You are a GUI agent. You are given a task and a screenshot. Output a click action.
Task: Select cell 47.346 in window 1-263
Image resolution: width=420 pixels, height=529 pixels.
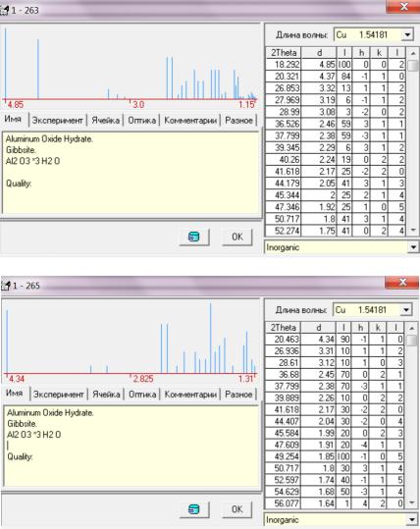[284, 207]
